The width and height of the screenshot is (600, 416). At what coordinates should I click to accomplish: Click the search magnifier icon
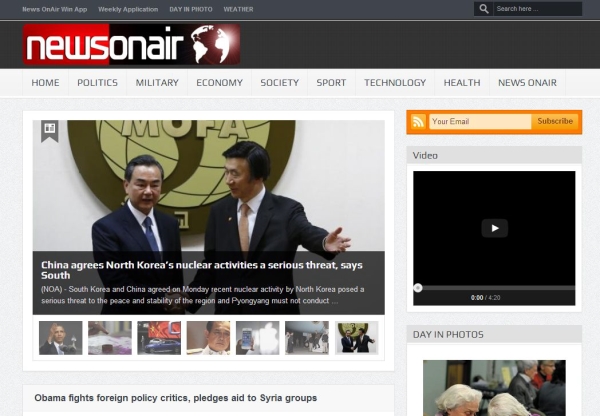[484, 9]
